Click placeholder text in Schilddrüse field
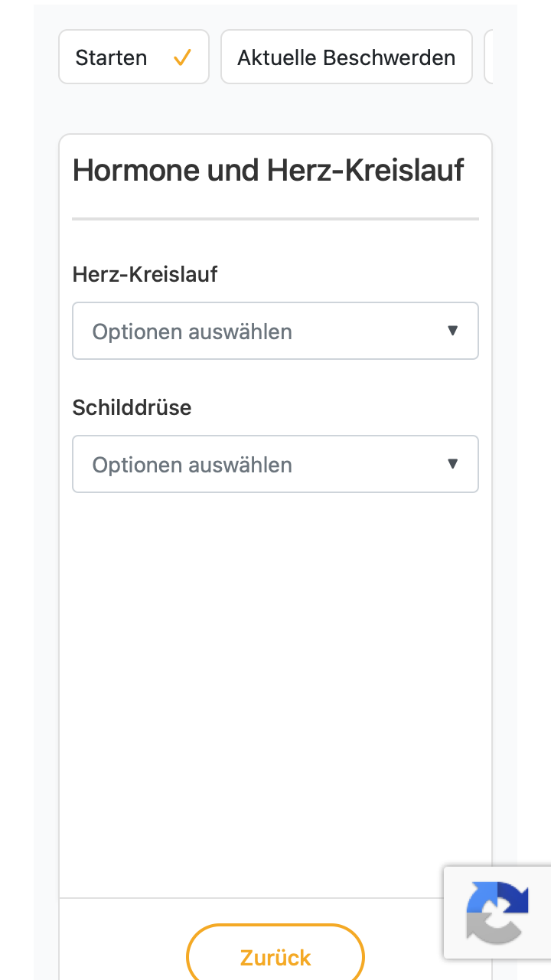This screenshot has width=551, height=980. 192,465
